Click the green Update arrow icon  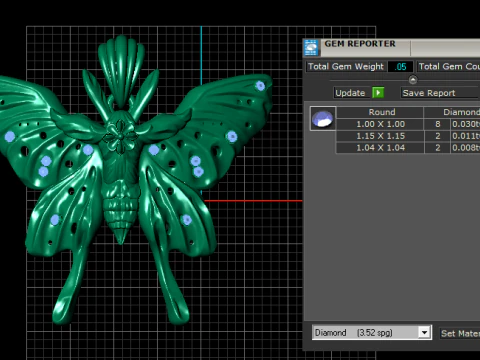coord(378,93)
